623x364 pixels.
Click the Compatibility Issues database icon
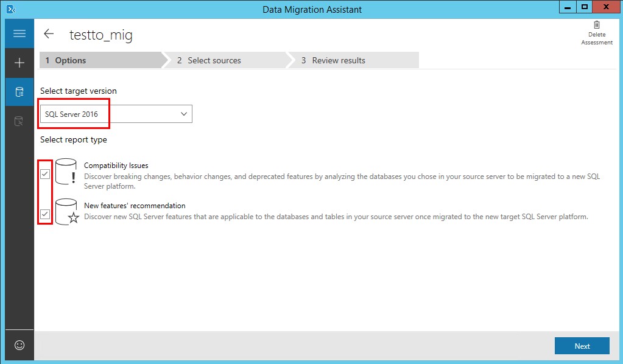pos(66,172)
